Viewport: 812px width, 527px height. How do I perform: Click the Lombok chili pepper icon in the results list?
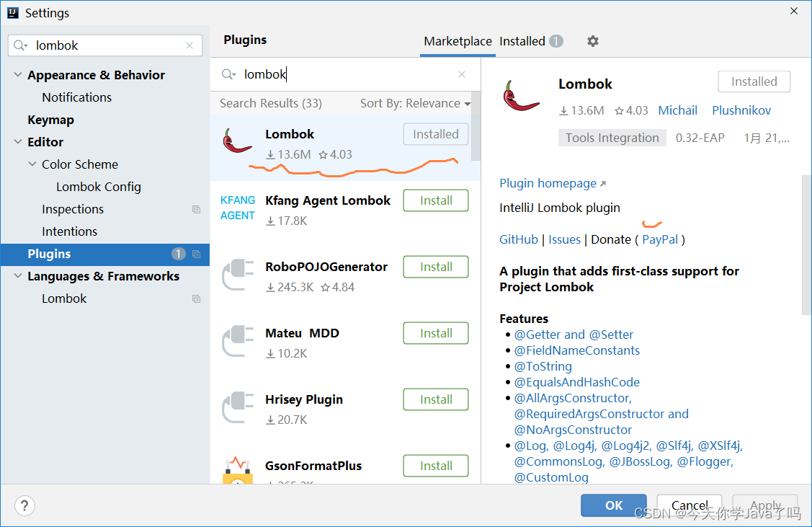236,140
